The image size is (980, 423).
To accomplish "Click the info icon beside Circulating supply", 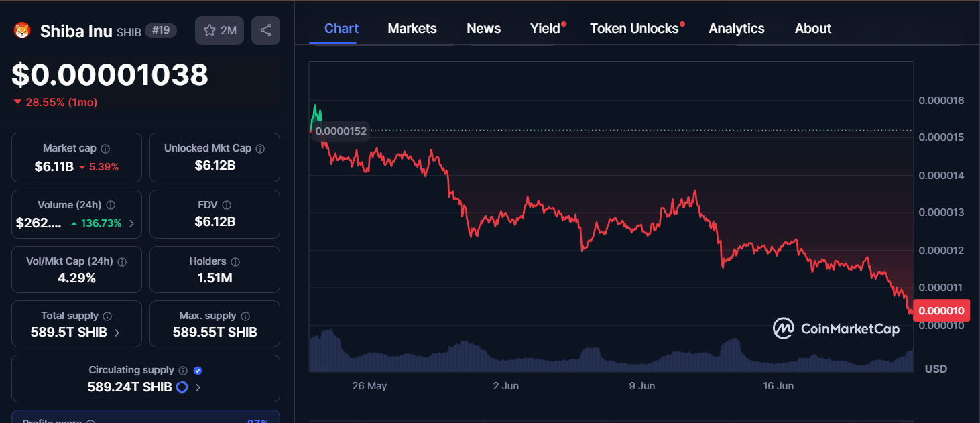I will 183,370.
